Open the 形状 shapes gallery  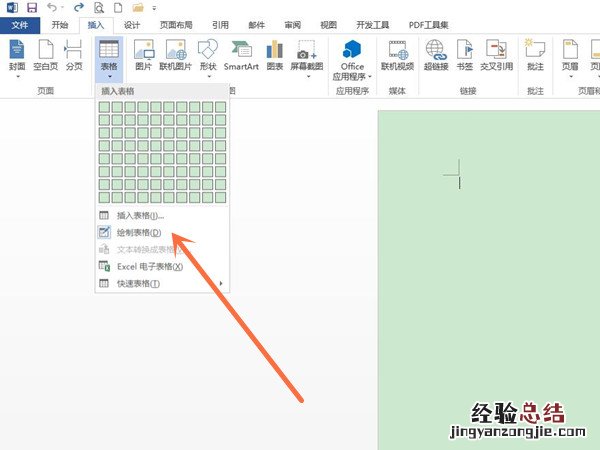tap(208, 58)
